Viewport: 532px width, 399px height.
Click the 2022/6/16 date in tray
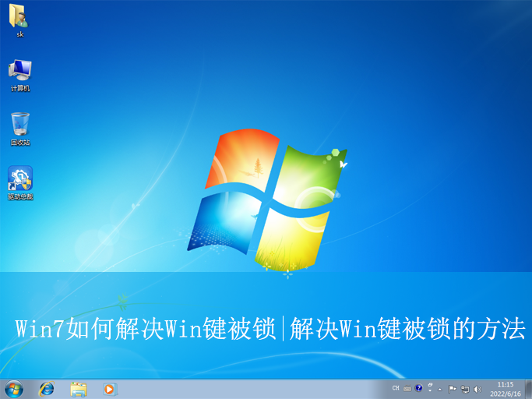(x=505, y=393)
